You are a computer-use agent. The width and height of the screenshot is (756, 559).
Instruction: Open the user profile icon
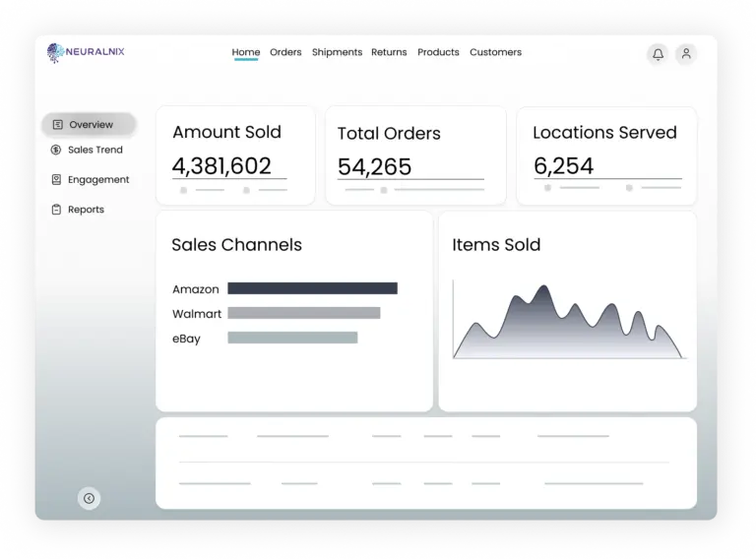pos(686,54)
